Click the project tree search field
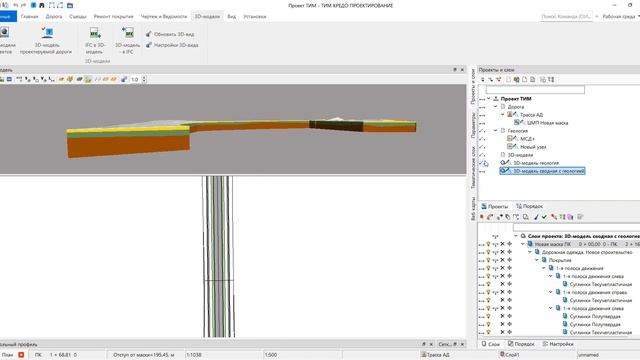The width and height of the screenshot is (640, 360). [x=535, y=89]
